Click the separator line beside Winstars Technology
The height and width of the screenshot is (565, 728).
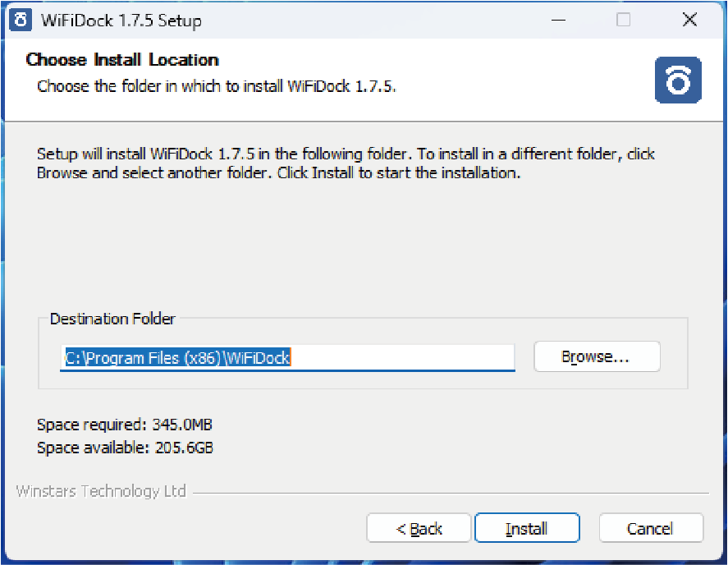450,494
